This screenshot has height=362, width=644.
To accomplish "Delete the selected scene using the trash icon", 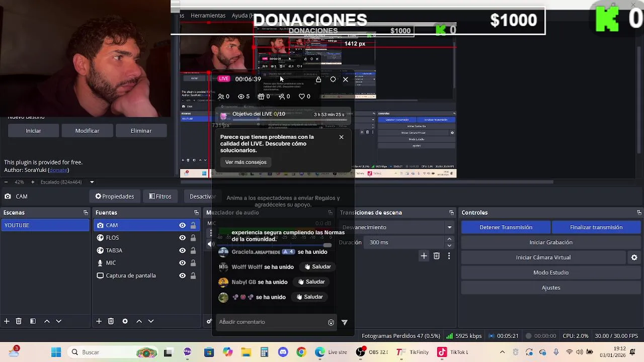I will [19, 321].
